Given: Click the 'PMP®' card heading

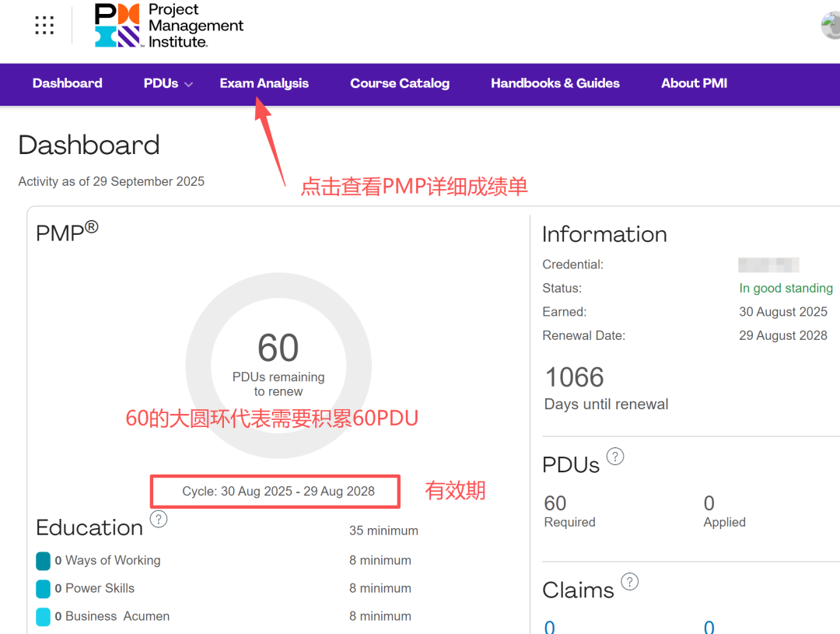Looking at the screenshot, I should click(67, 232).
